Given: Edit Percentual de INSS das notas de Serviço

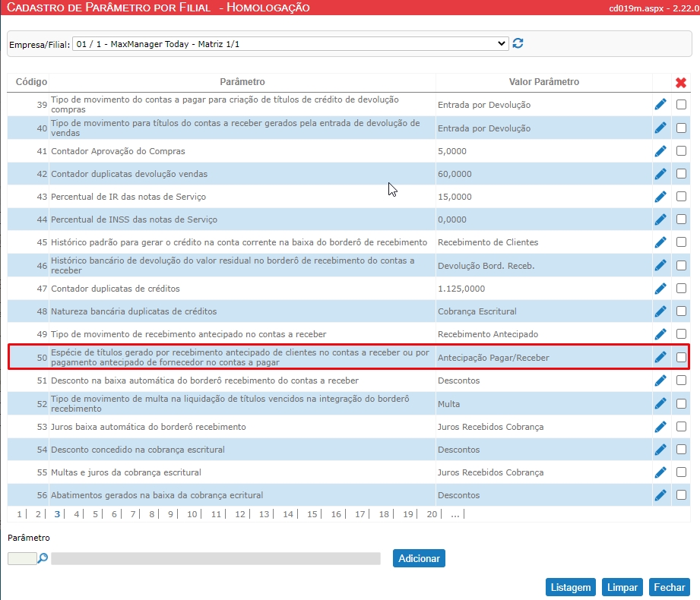Looking at the screenshot, I should (660, 219).
